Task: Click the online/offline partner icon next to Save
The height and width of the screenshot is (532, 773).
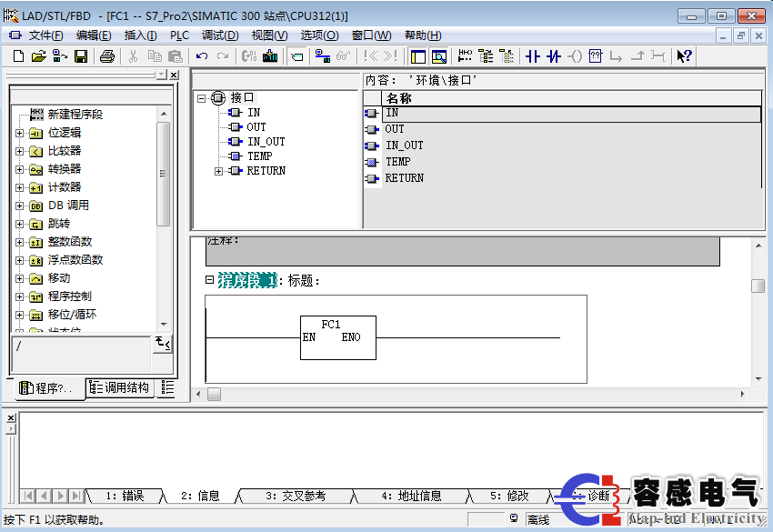Action: pos(60,56)
